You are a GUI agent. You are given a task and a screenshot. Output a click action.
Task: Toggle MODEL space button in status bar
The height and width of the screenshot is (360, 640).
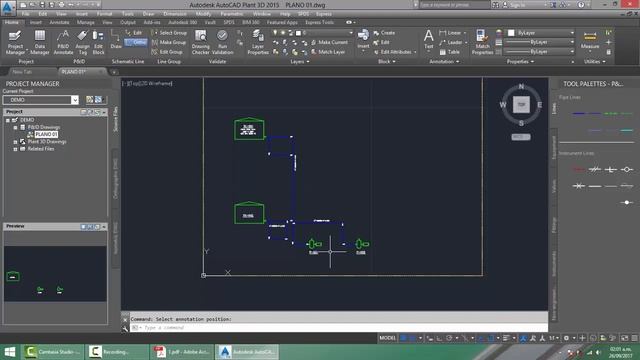[x=387, y=338]
